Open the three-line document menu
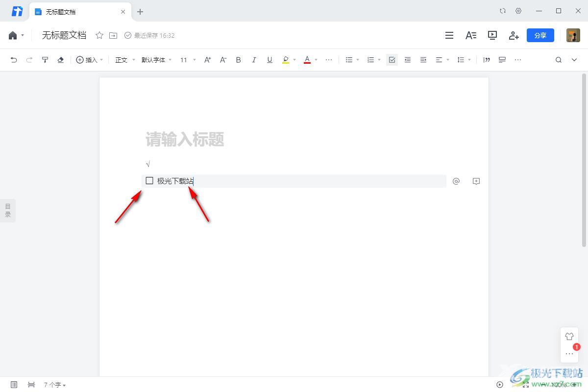The width and height of the screenshot is (588, 392). (x=449, y=35)
